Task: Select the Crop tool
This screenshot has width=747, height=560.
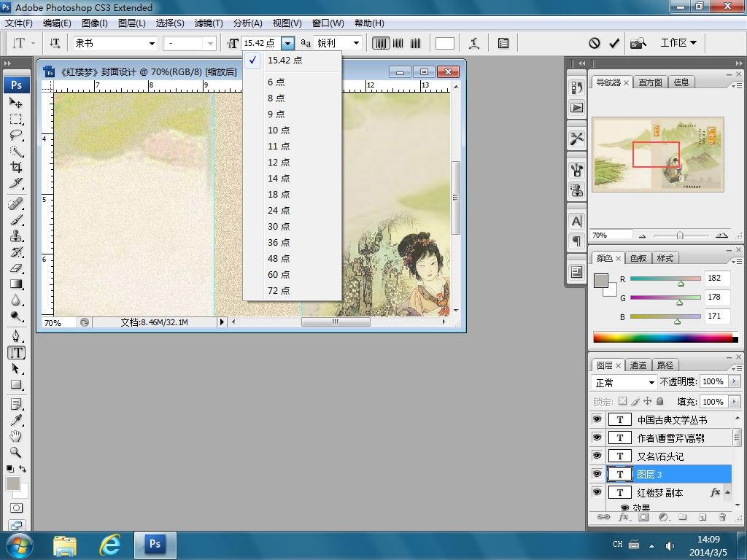Action: (16, 167)
